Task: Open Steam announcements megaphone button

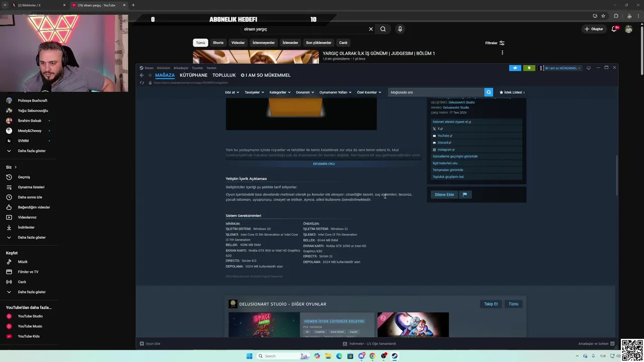Action: (x=515, y=68)
